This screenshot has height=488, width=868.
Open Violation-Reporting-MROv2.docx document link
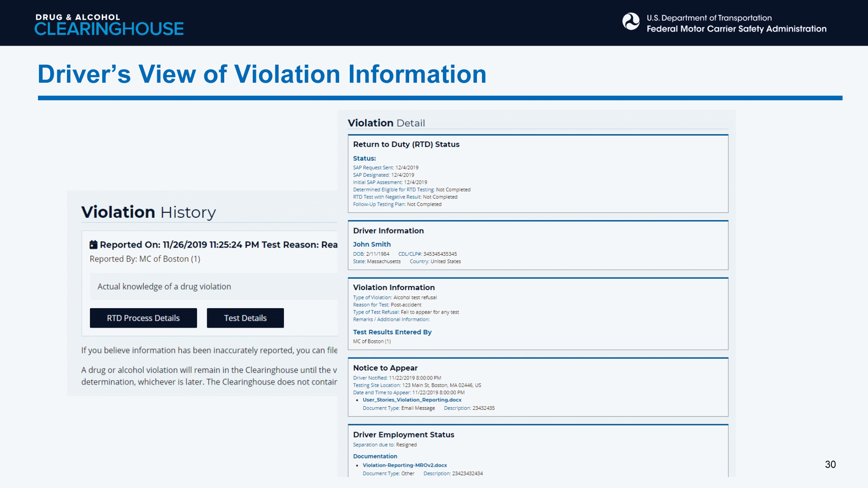click(x=405, y=465)
